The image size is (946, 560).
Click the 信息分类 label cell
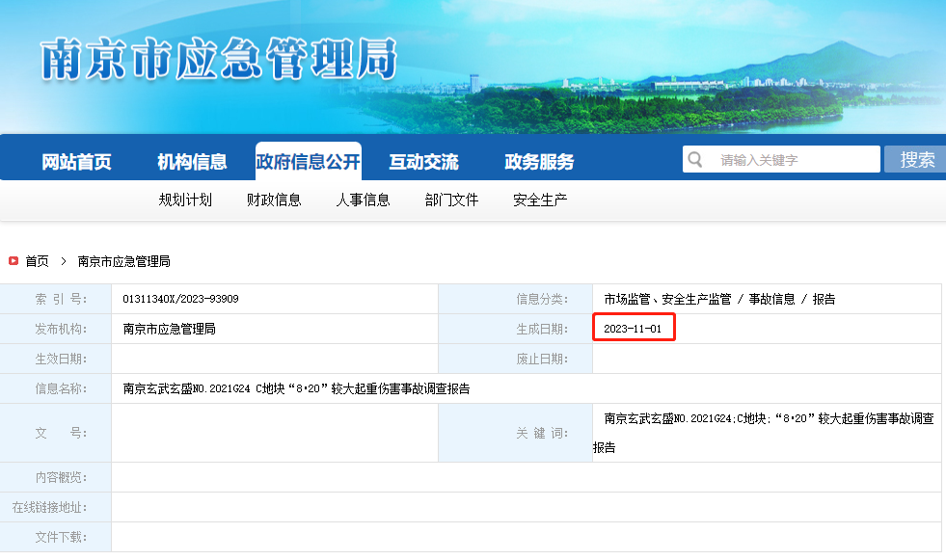pos(515,299)
